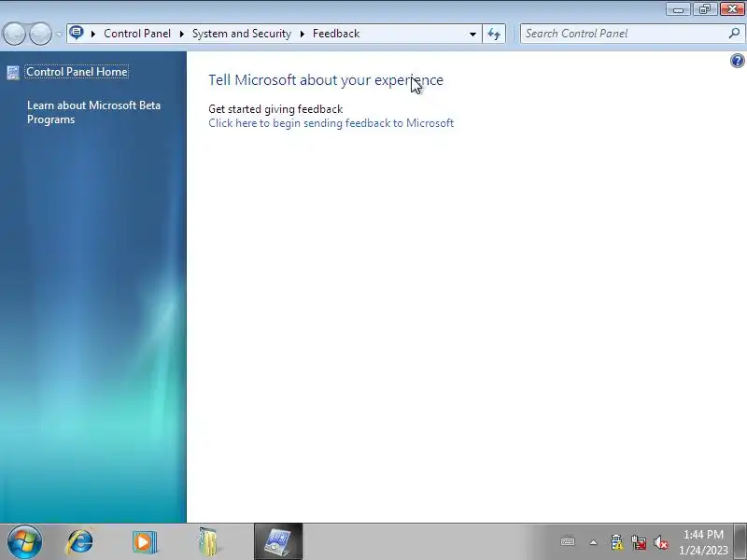Minimize the Control Panel window

679,9
